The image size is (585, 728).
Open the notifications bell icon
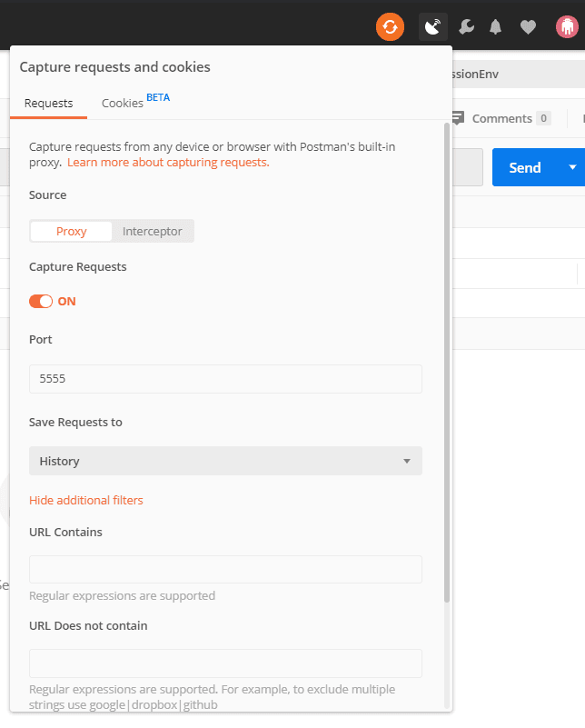point(495,27)
